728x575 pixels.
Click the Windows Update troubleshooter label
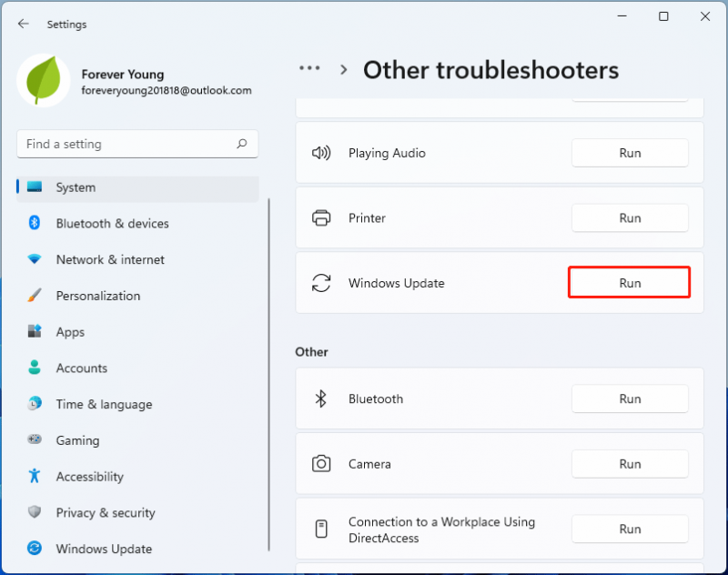397,283
